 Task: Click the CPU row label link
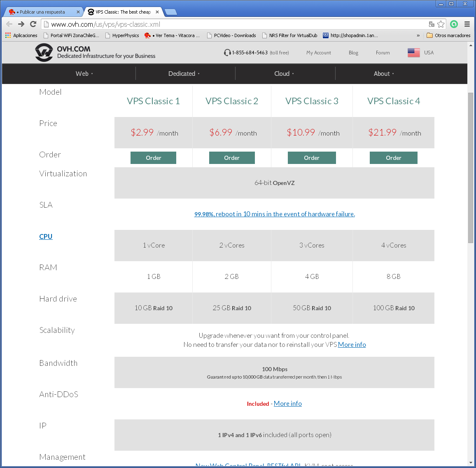[x=46, y=236]
